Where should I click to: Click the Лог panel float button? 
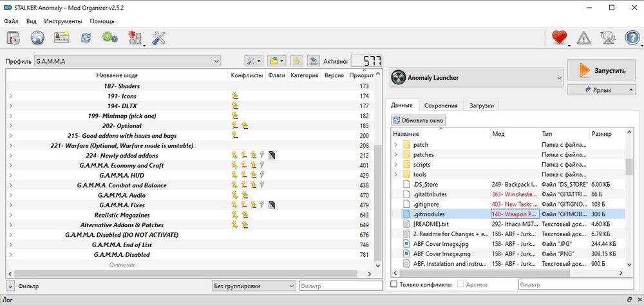[x=630, y=300]
